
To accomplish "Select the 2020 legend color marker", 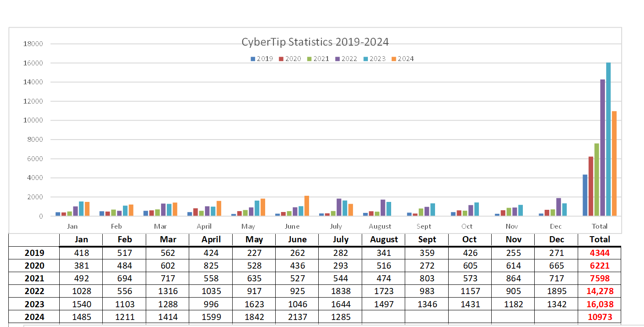I will click(x=281, y=58).
